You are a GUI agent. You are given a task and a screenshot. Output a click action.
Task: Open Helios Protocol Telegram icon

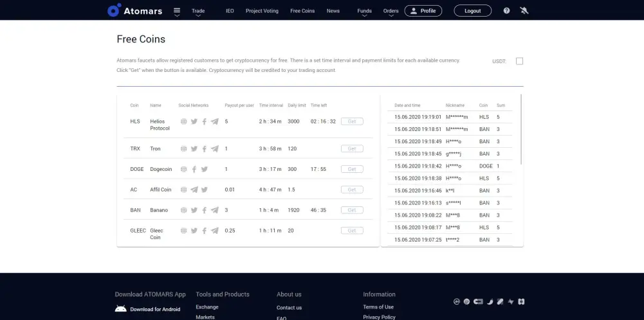point(215,121)
